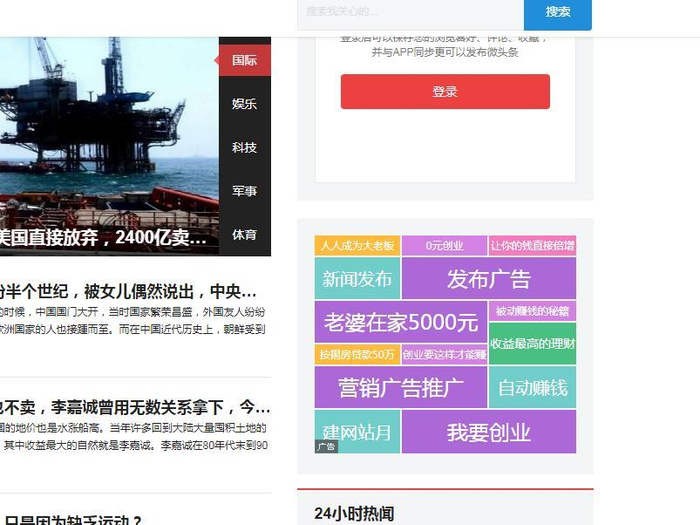The image size is (700, 525).
Task: Select the 娱乐 category tab
Action: point(244,104)
